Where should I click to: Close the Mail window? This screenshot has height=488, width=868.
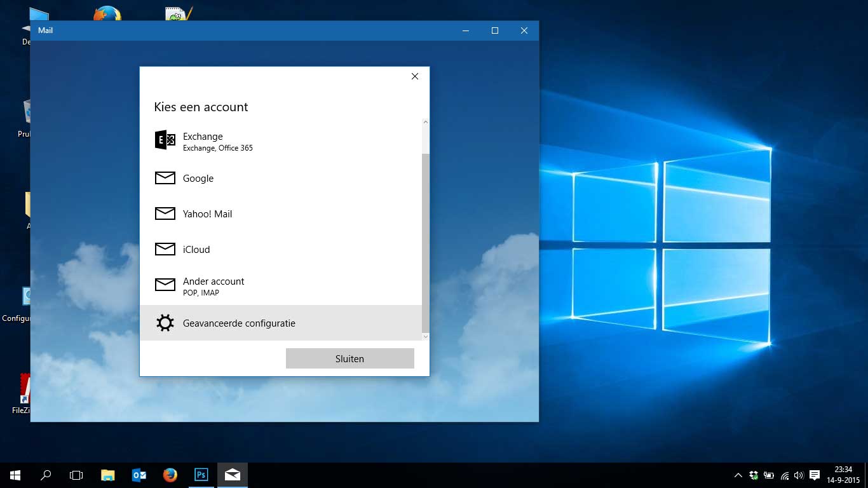pos(524,30)
